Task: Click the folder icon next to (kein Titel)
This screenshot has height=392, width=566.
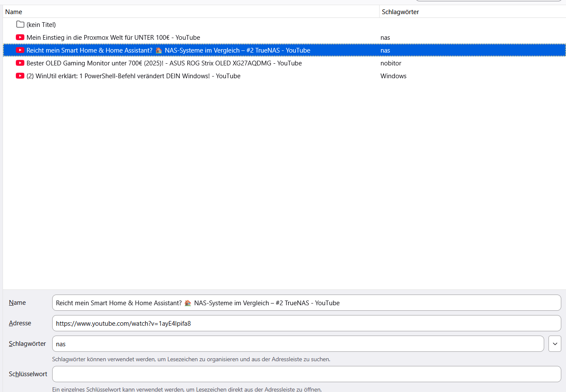Action: [20, 24]
